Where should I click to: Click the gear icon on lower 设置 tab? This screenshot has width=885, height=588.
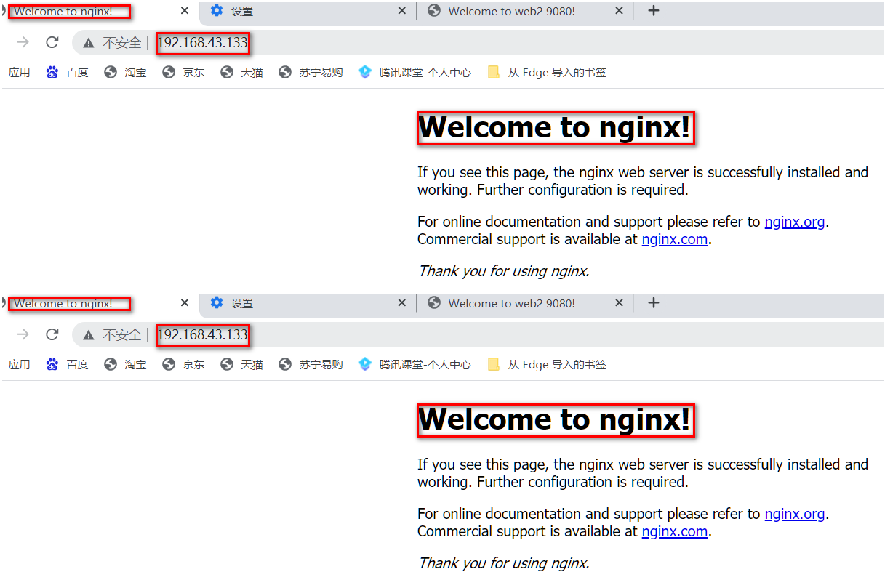pyautogui.click(x=216, y=303)
